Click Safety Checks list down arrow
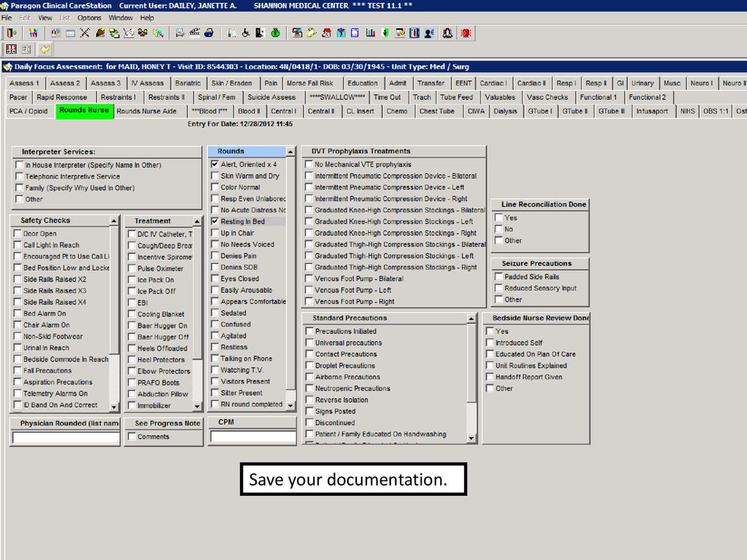747x560 pixels. pyautogui.click(x=114, y=407)
